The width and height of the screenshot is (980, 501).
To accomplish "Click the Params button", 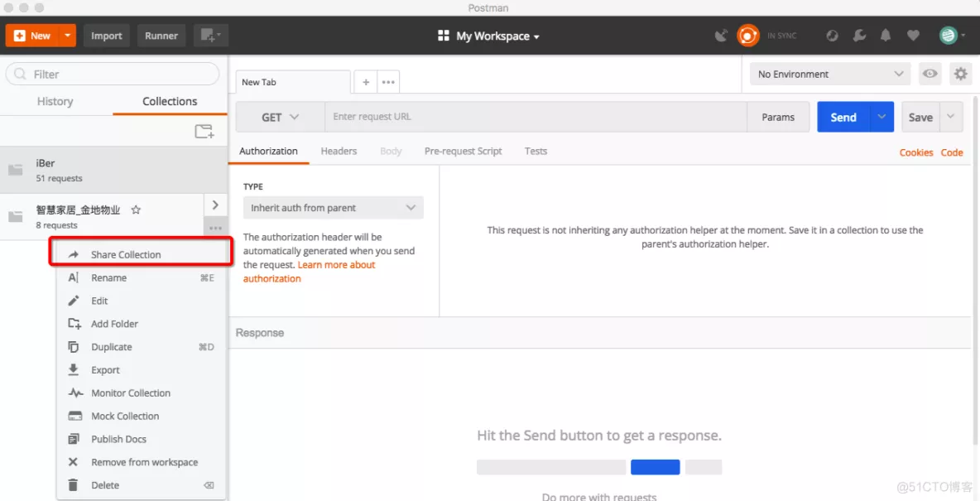I will tap(778, 117).
